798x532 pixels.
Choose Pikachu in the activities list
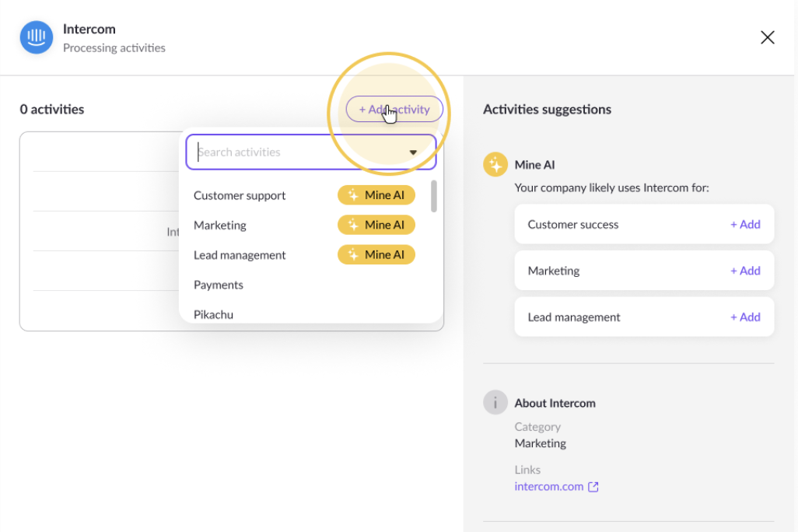pyautogui.click(x=213, y=315)
